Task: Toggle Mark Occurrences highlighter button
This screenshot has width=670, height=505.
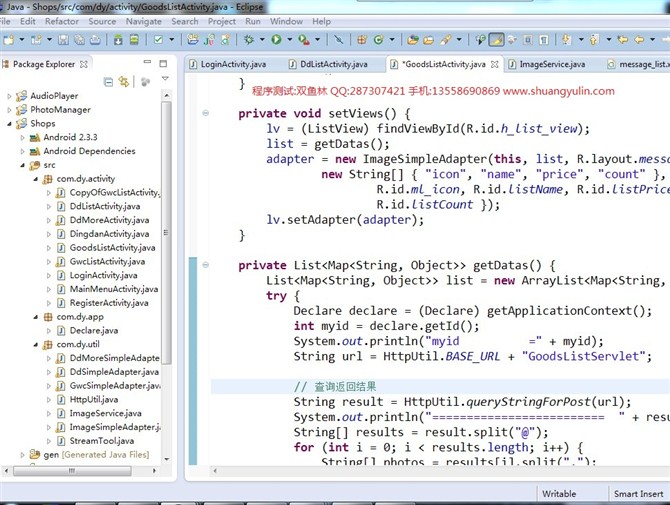Action: tap(496, 40)
